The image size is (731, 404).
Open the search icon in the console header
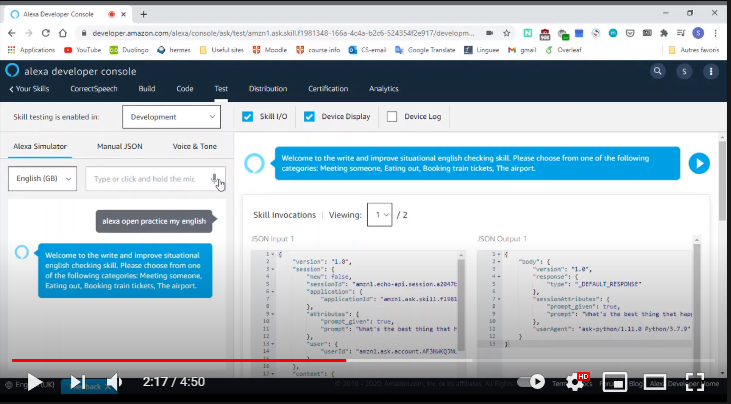coord(657,71)
